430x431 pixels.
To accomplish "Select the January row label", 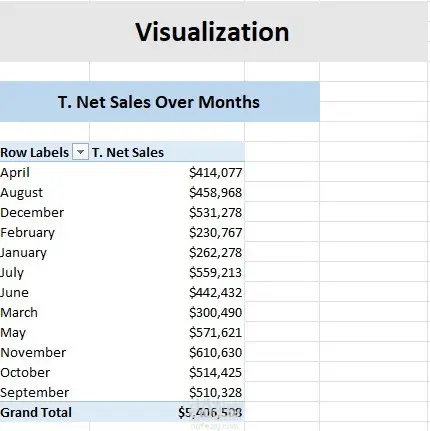I will [23, 253].
